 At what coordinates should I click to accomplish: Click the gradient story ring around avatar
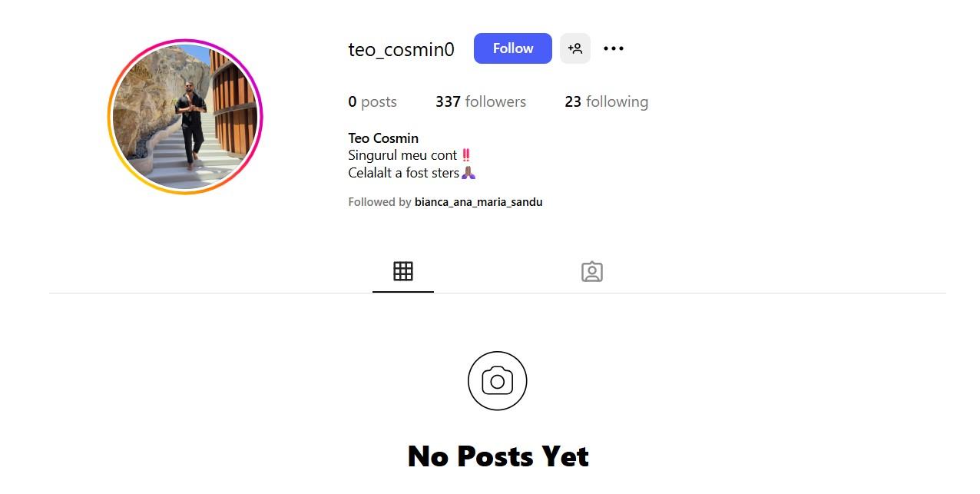pyautogui.click(x=185, y=41)
